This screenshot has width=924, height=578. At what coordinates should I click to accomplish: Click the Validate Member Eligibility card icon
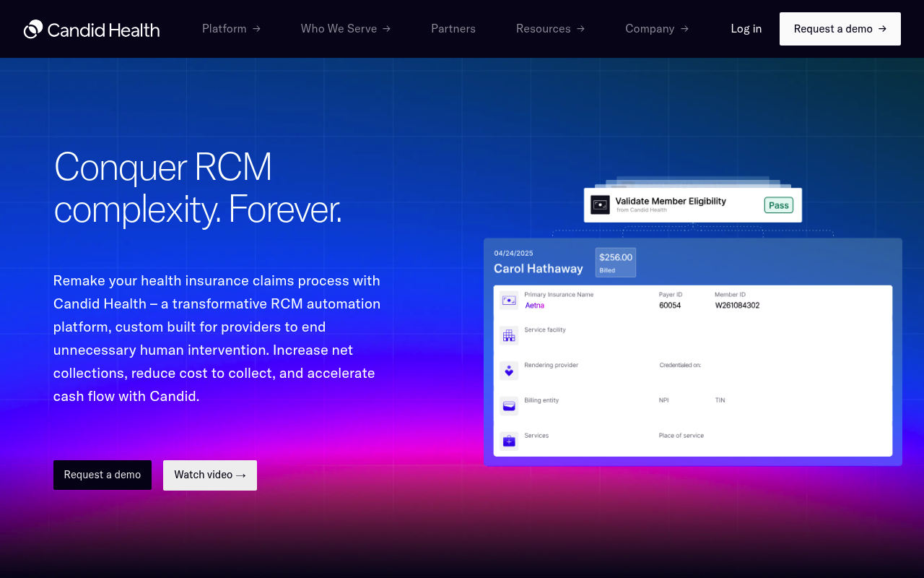pos(600,204)
